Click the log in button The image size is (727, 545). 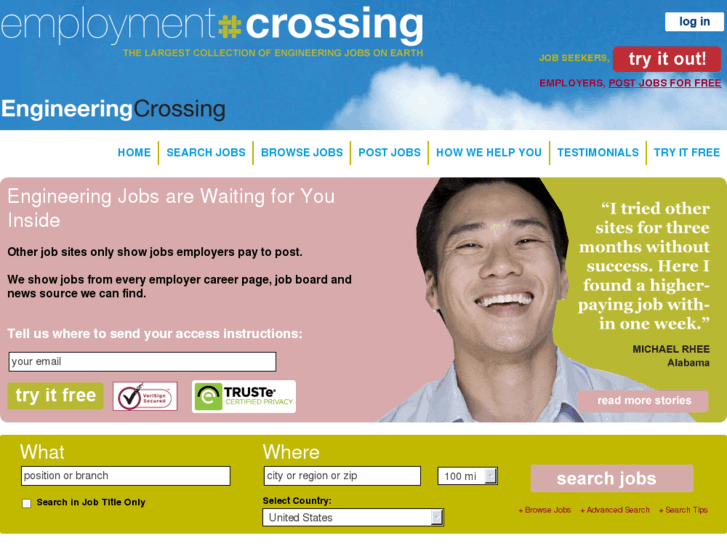coord(694,22)
